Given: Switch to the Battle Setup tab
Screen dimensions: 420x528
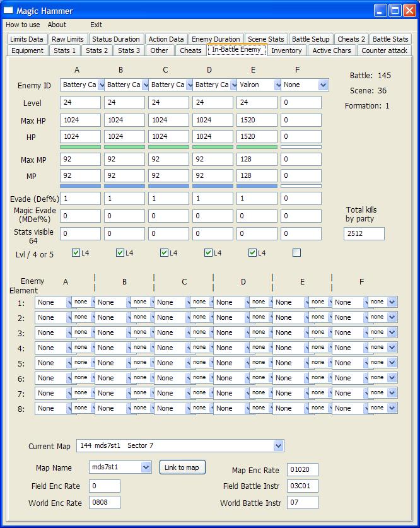Looking at the screenshot, I should click(311, 39).
